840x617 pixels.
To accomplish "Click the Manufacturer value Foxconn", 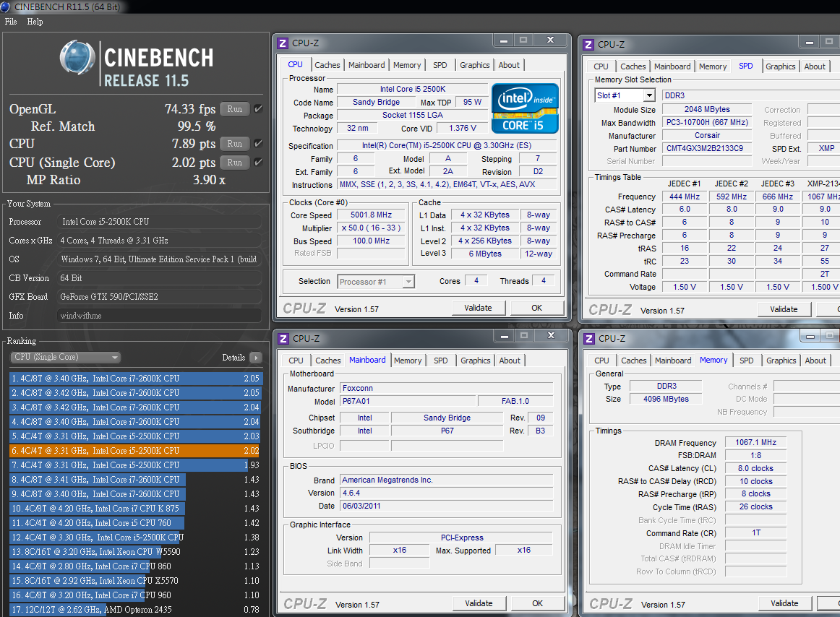I will point(447,388).
